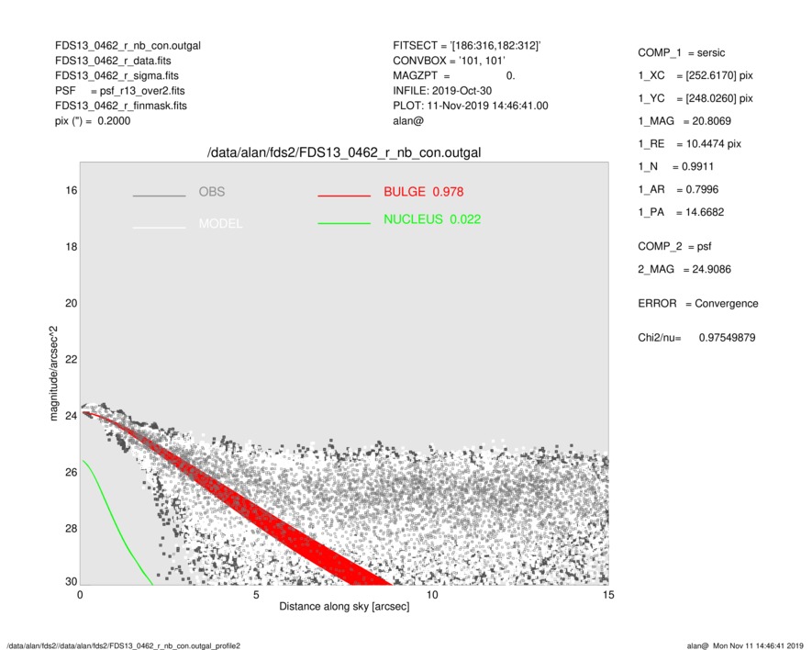Click the PLOT: 11-Nov-2019 timestamp line
812x650 pixels.
coord(470,106)
